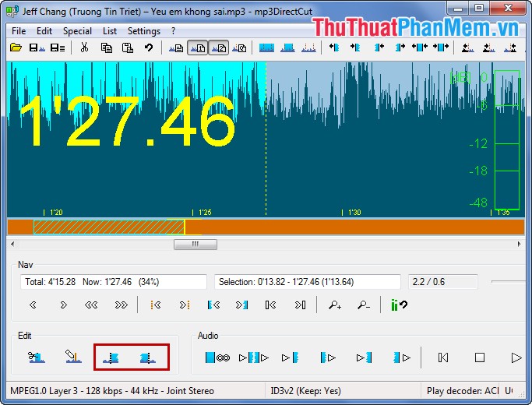This screenshot has height=405, width=532.
Task: Click the Copy icon in toolbar
Action: point(107,48)
